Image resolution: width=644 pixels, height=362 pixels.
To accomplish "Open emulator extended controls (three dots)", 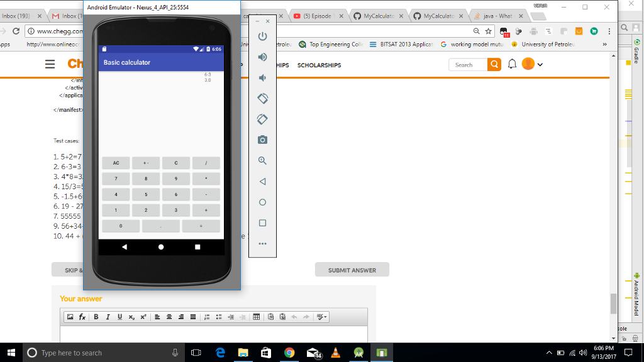I will tap(262, 244).
